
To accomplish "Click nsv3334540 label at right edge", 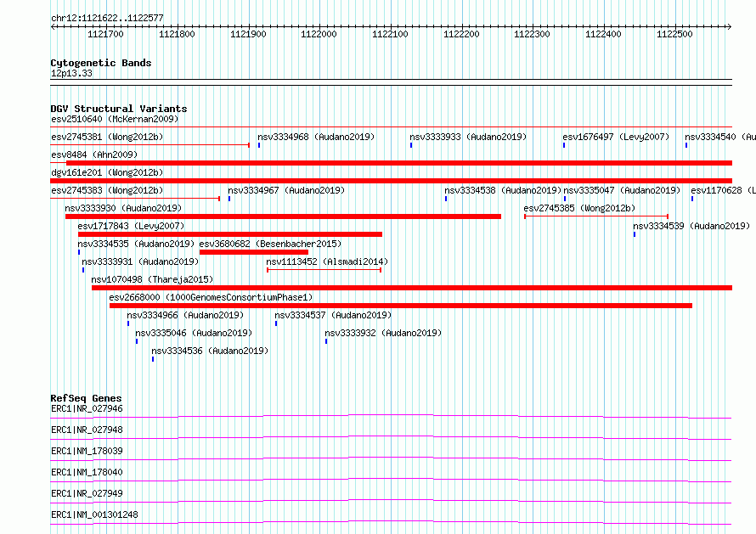I will pos(720,137).
